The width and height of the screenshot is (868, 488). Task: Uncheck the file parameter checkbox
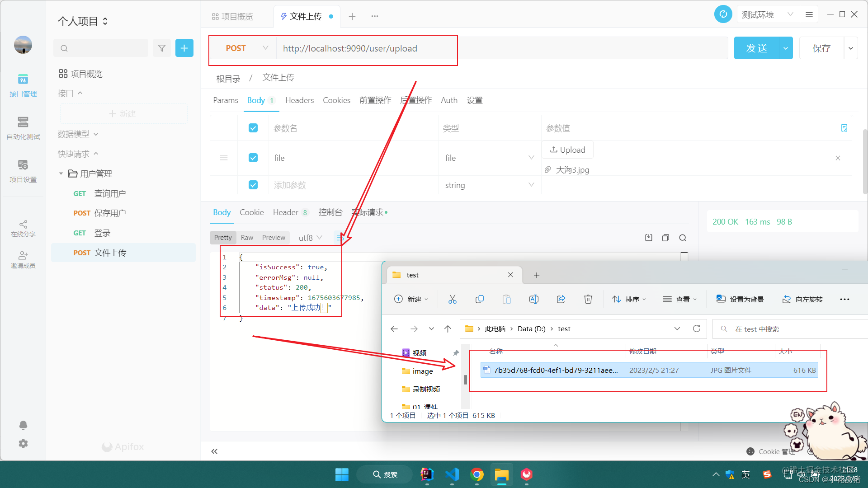(x=253, y=158)
